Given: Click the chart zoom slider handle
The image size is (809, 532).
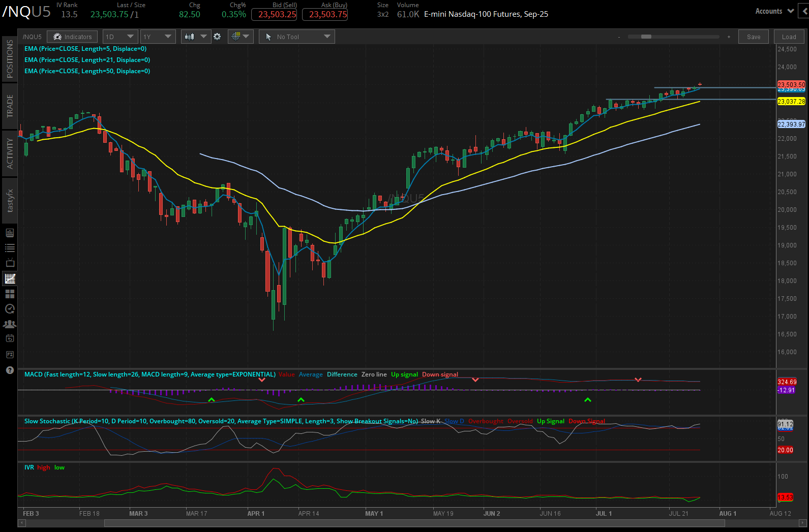Looking at the screenshot, I should point(646,37).
